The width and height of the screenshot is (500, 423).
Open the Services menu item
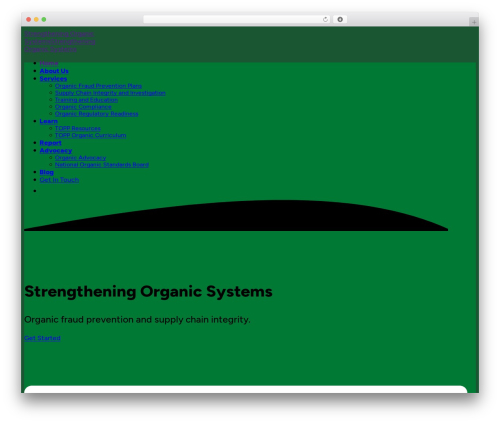[x=53, y=79]
